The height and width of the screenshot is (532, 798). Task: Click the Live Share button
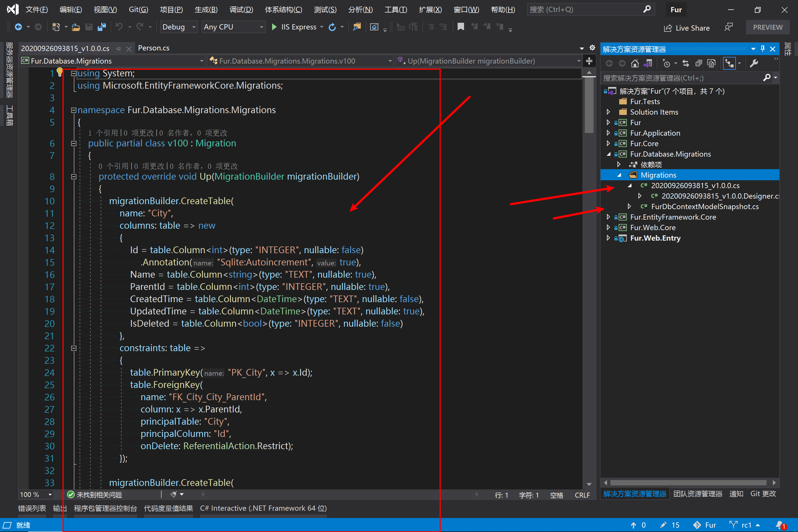coord(687,28)
